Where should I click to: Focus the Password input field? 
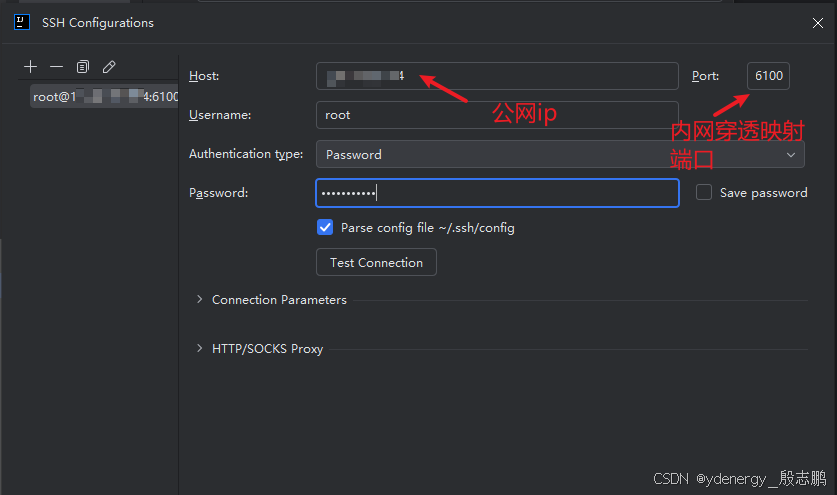click(x=497, y=193)
